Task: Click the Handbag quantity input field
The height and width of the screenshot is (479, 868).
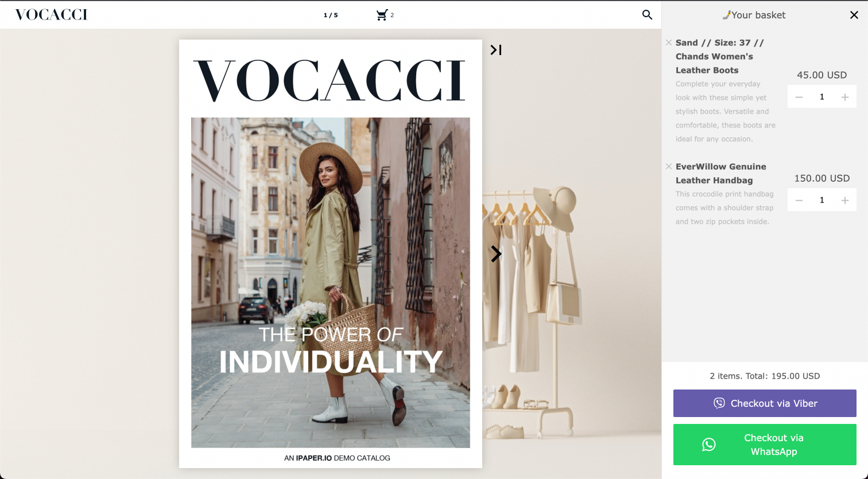Action: coord(822,200)
